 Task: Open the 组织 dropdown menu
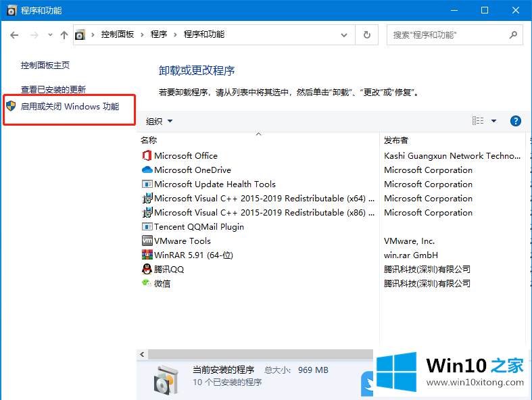[159, 121]
